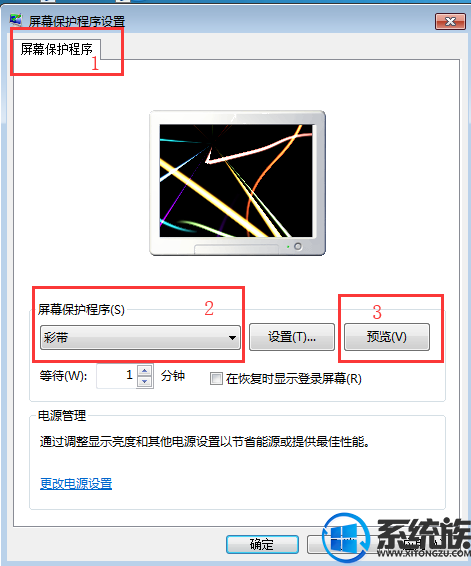Confirm settings with the 确定 button
This screenshot has height=566, width=471.
[262, 544]
